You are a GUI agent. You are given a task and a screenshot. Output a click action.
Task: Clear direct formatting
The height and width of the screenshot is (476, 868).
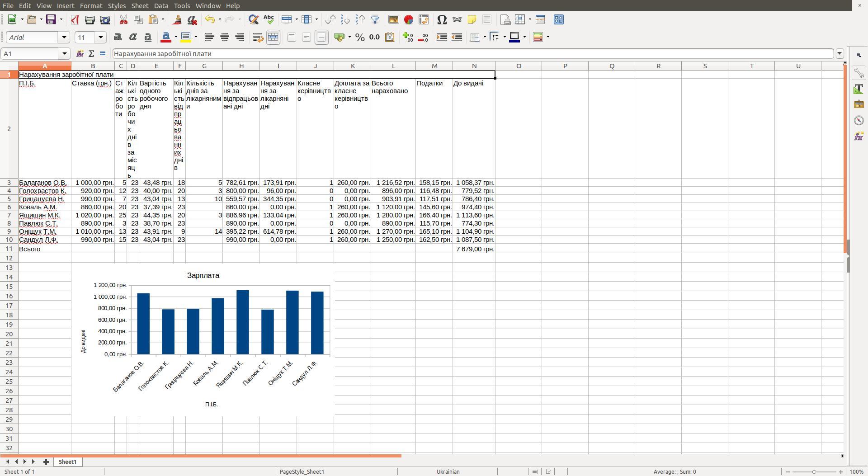[x=192, y=19]
